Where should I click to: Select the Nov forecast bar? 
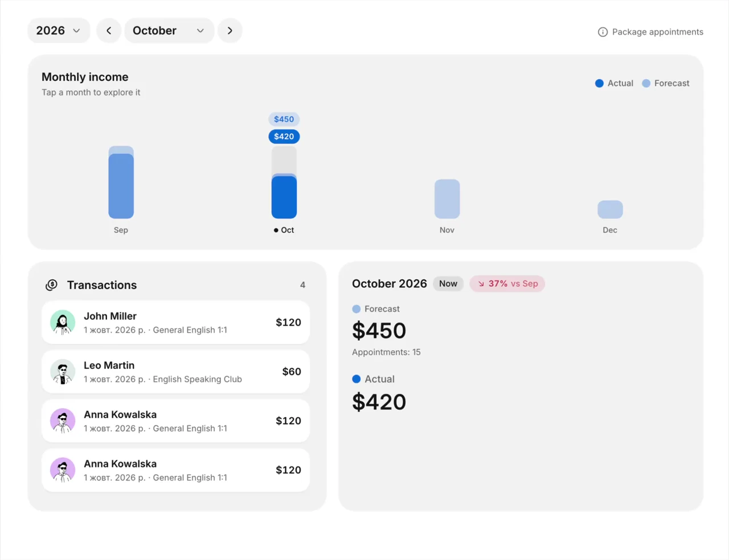(x=447, y=199)
